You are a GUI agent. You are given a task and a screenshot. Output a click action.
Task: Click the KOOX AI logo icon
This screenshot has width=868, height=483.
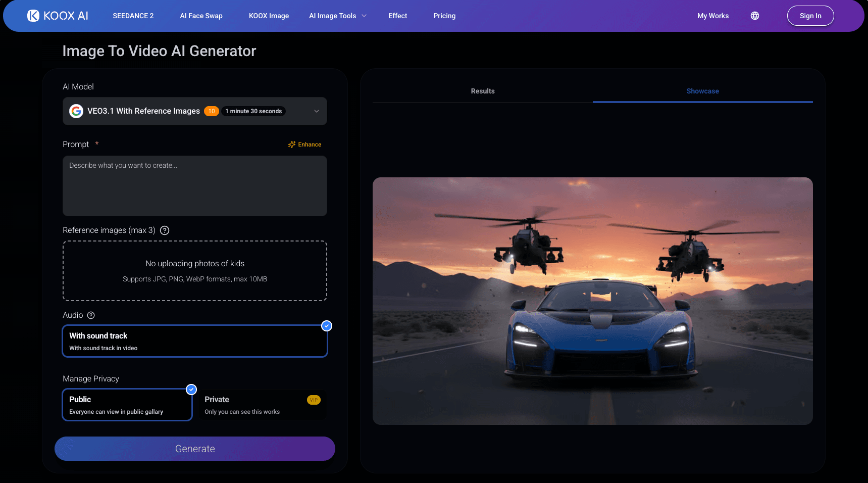33,15
